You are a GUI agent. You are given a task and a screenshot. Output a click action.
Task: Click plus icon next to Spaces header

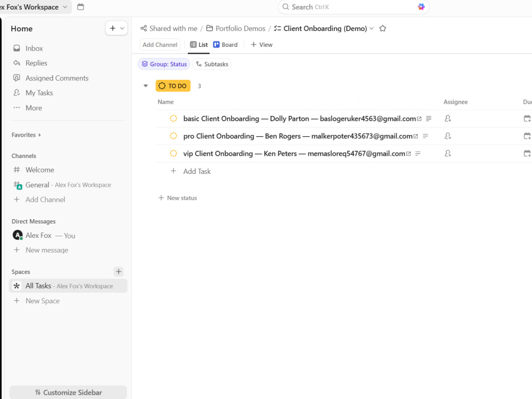(x=119, y=271)
